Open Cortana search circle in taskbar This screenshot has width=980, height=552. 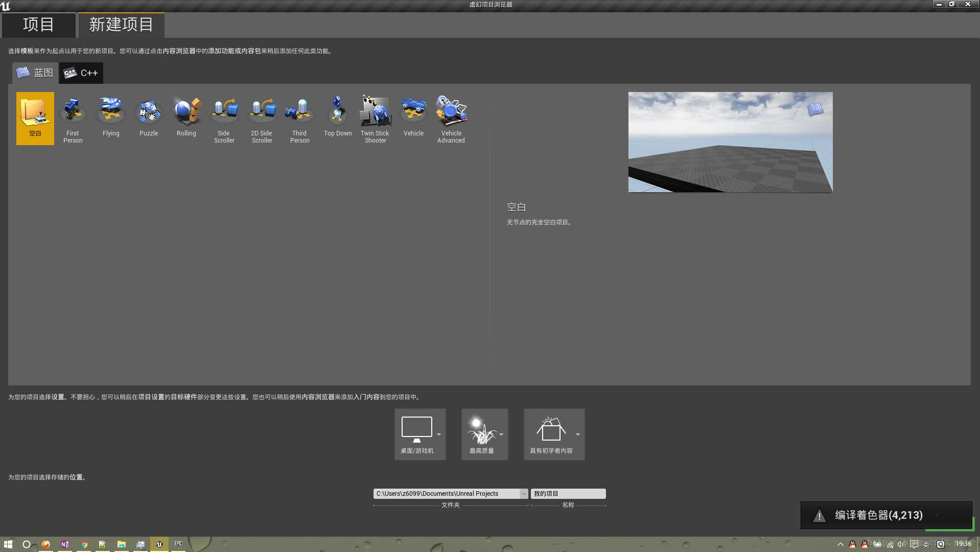pyautogui.click(x=27, y=544)
